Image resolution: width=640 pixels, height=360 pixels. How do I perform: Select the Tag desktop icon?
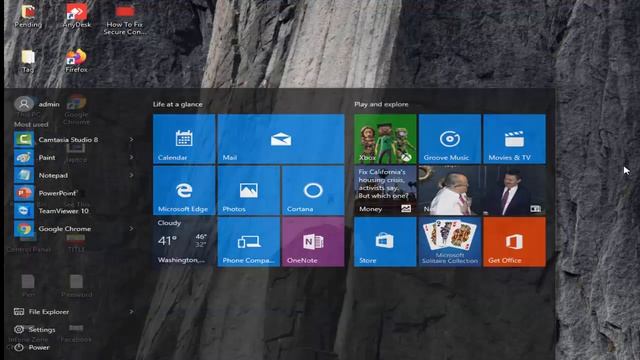click(x=28, y=61)
